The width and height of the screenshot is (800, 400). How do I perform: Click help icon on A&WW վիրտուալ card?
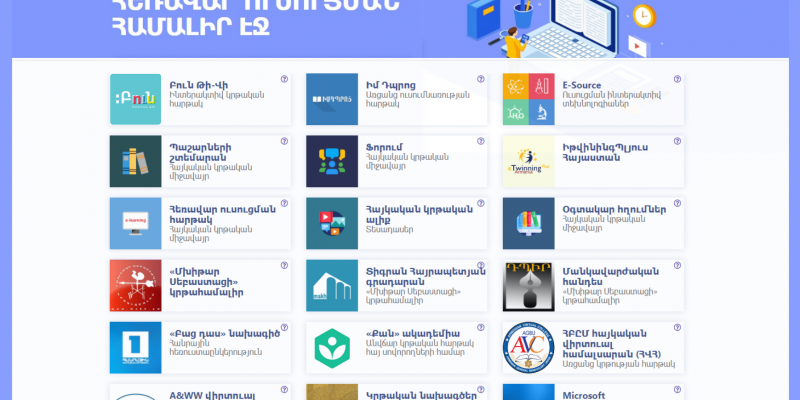click(x=284, y=390)
